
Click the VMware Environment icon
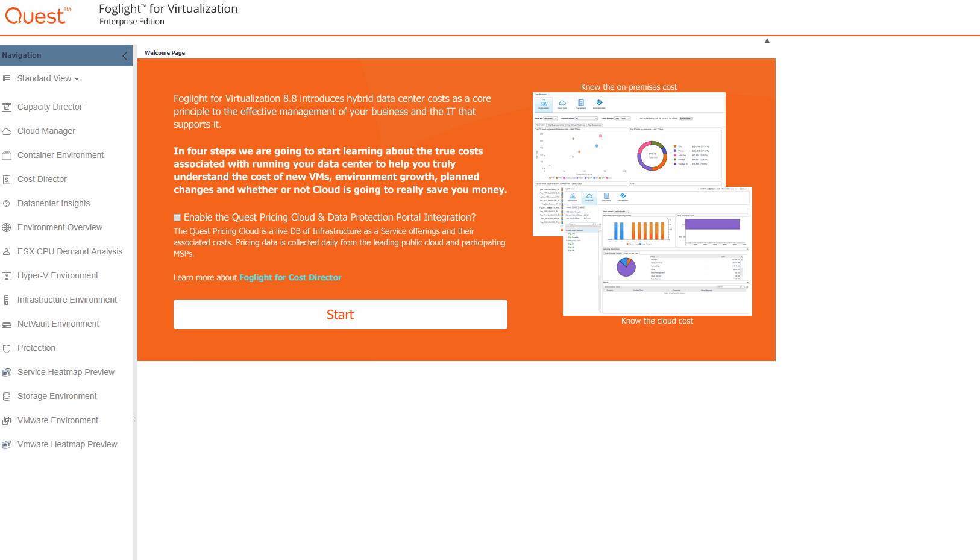pos(7,421)
